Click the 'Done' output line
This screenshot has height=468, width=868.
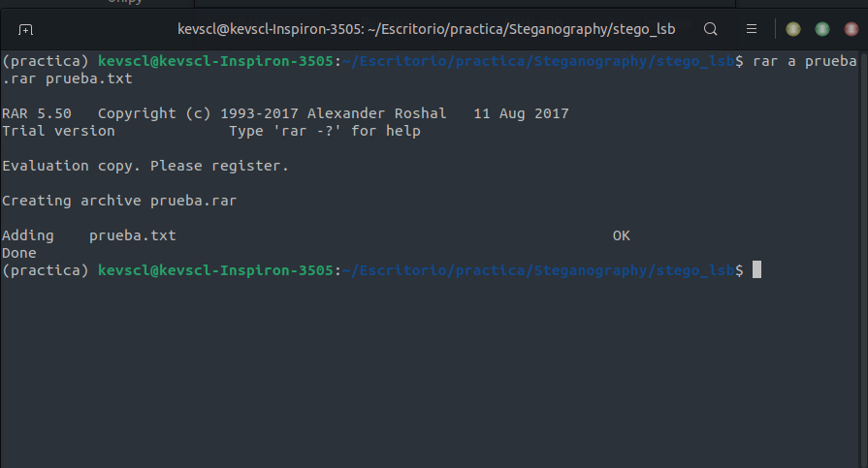tap(18, 253)
